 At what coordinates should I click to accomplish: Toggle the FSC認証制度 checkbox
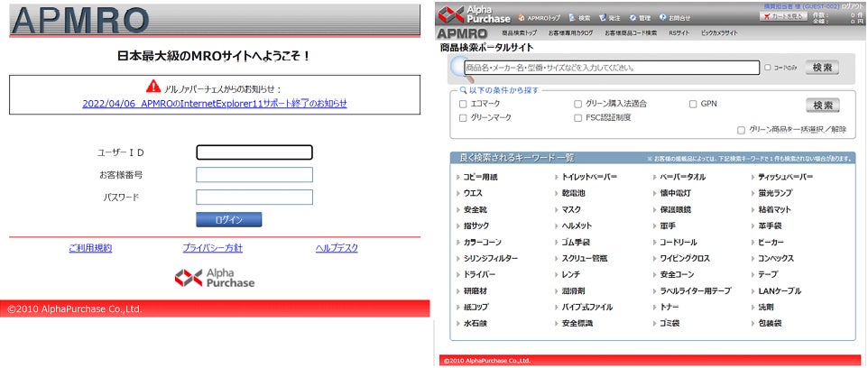click(x=578, y=118)
